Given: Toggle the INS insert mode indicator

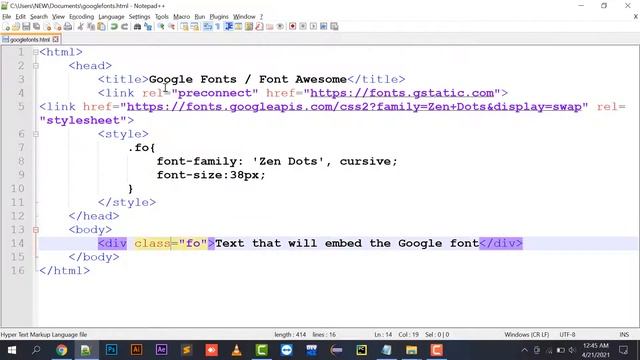Looking at the screenshot, I should (624, 335).
